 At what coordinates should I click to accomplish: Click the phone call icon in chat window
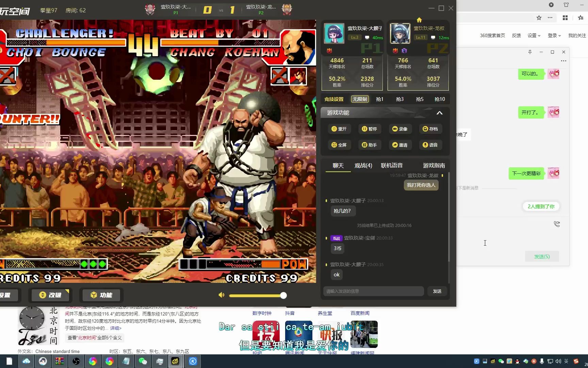click(x=557, y=224)
